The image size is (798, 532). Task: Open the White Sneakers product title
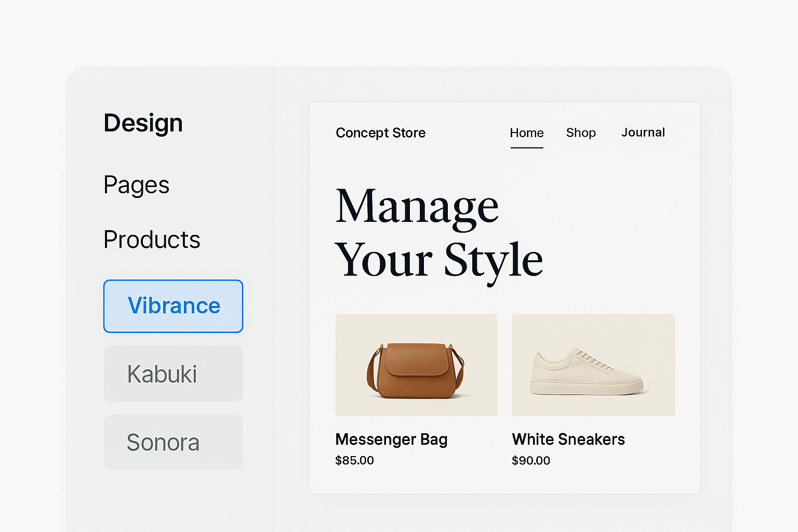(x=568, y=440)
